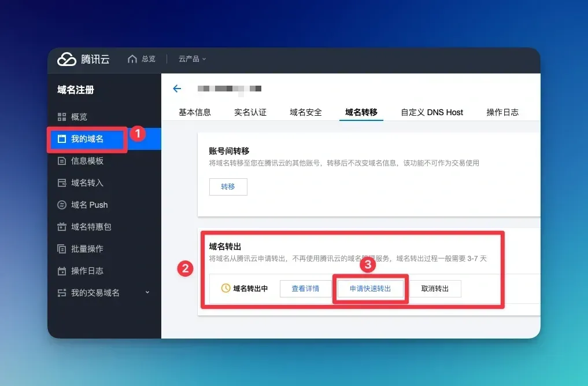
Task: Click the 域名 Push circular icon
Action: pyautogui.click(x=62, y=205)
